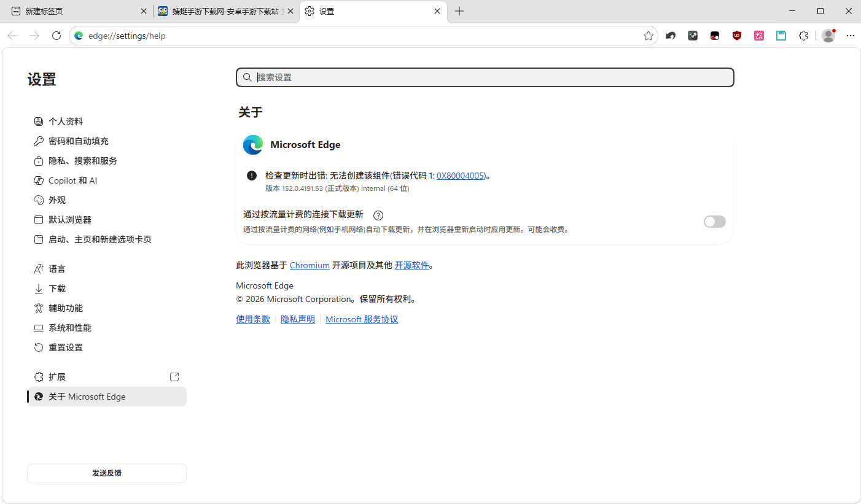Viewport: 861px width, 504px height.
Task: Click the uBlock Origin extension icon
Action: [x=737, y=36]
